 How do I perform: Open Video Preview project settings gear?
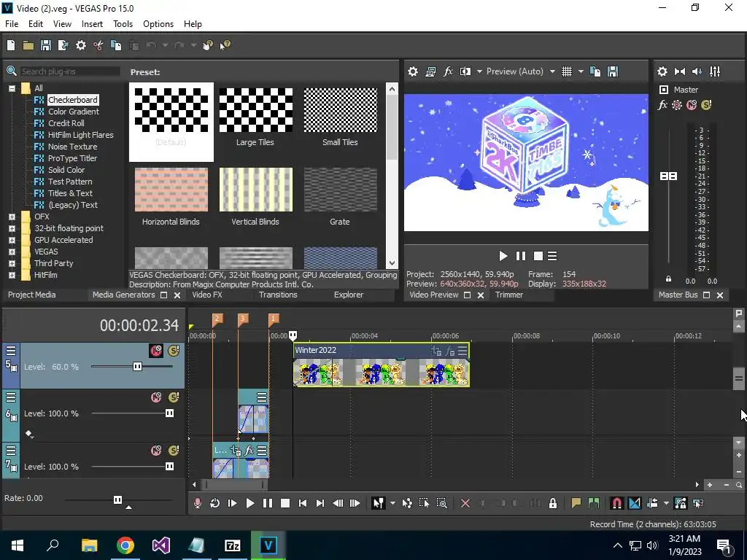[x=413, y=71]
